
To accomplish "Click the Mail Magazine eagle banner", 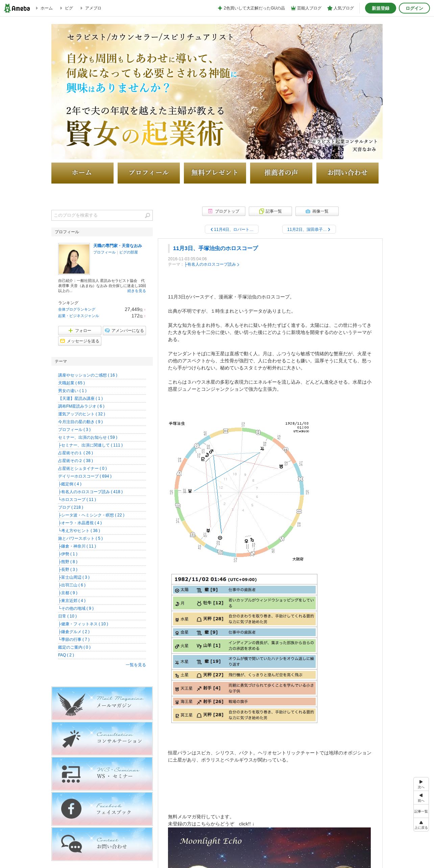I will click(102, 703).
